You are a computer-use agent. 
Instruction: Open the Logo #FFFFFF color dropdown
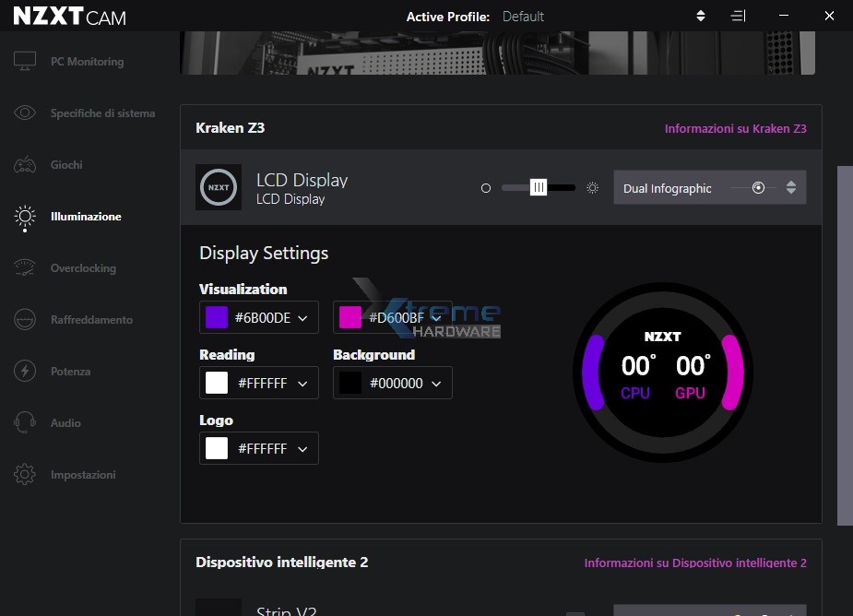pyautogui.click(x=302, y=449)
